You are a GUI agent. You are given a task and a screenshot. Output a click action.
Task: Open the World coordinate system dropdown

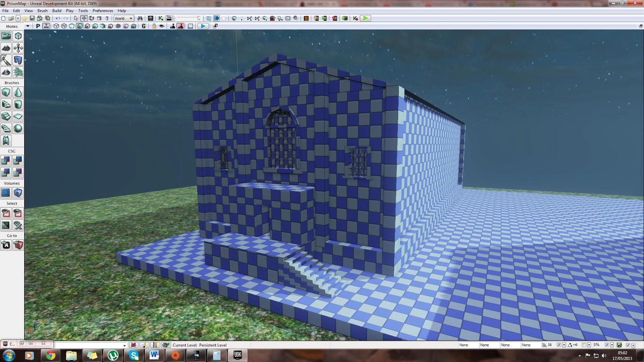click(131, 18)
